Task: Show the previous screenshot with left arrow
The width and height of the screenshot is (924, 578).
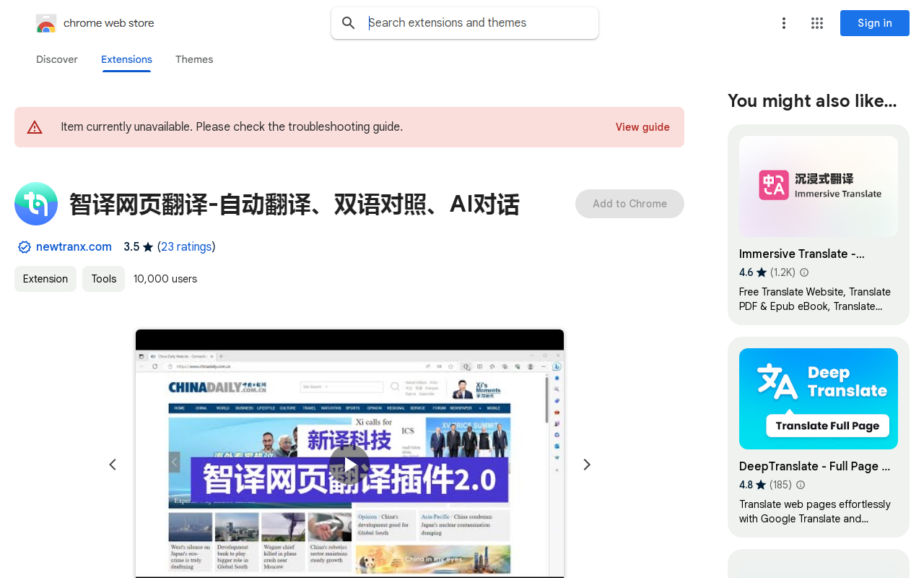Action: pyautogui.click(x=113, y=465)
